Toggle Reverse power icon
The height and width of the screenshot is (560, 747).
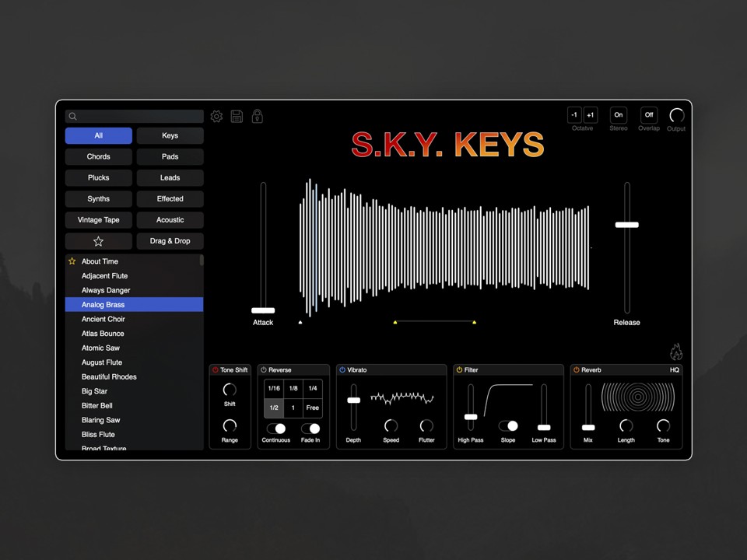[264, 369]
